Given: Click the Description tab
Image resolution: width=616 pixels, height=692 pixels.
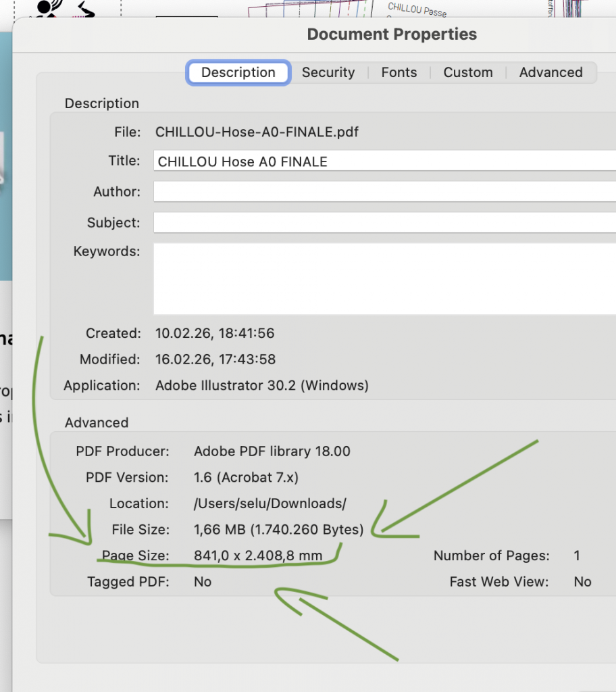Looking at the screenshot, I should pos(238,72).
